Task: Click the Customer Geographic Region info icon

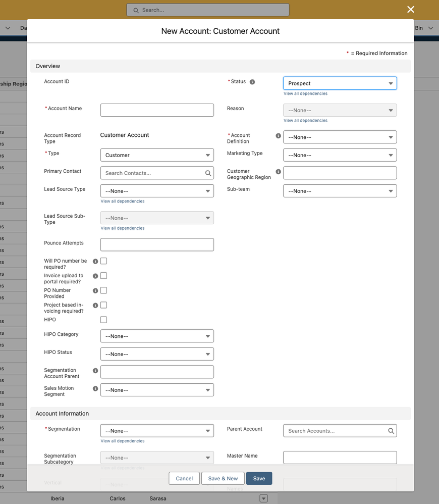Action: pyautogui.click(x=279, y=172)
